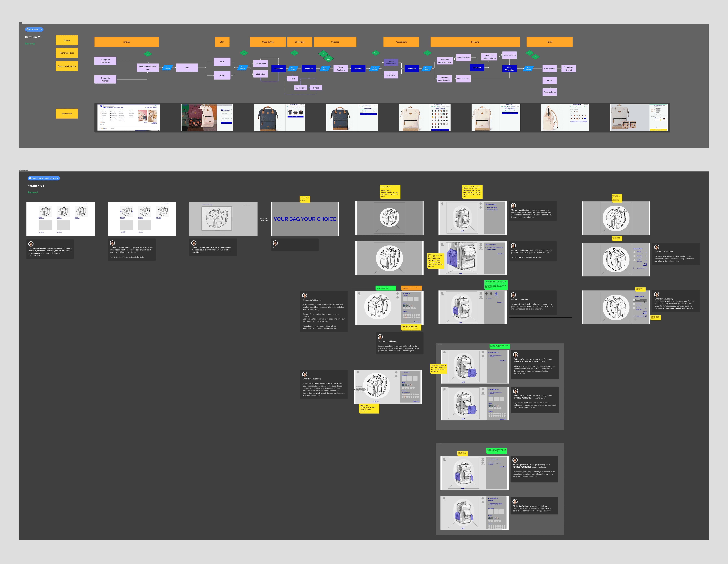Click the green "Reviewed" text under Userflow #1
Screen dimensions: 728x564
pyautogui.click(x=30, y=44)
